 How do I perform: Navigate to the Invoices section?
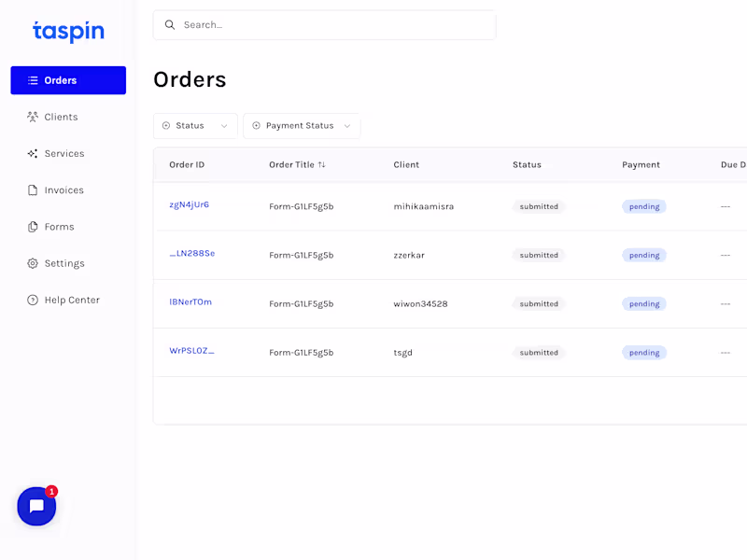(63, 189)
